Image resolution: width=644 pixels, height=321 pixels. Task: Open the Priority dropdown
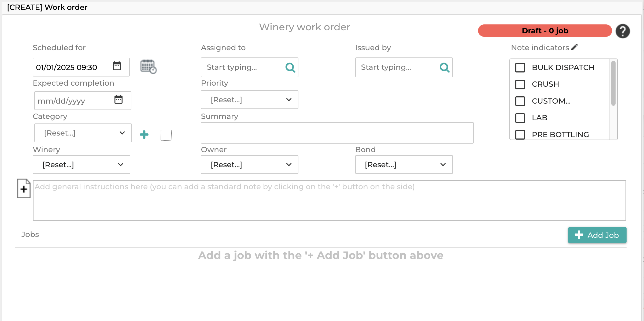(x=250, y=100)
